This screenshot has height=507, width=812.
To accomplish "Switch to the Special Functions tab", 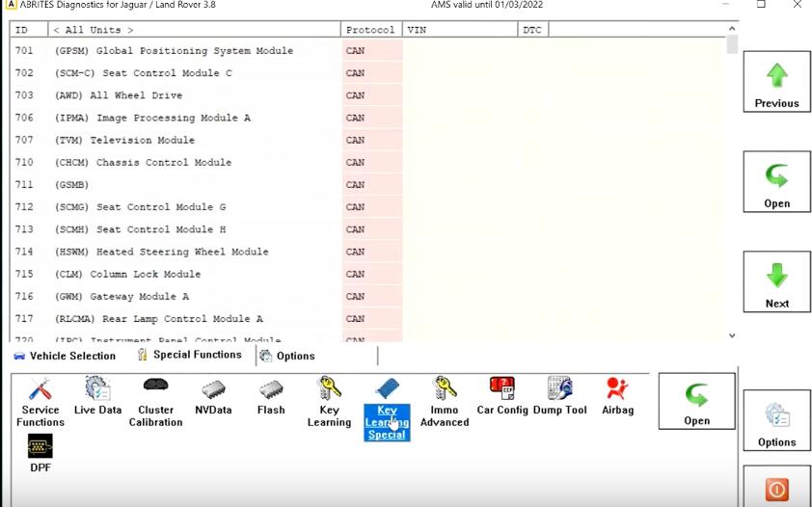I will pyautogui.click(x=190, y=355).
